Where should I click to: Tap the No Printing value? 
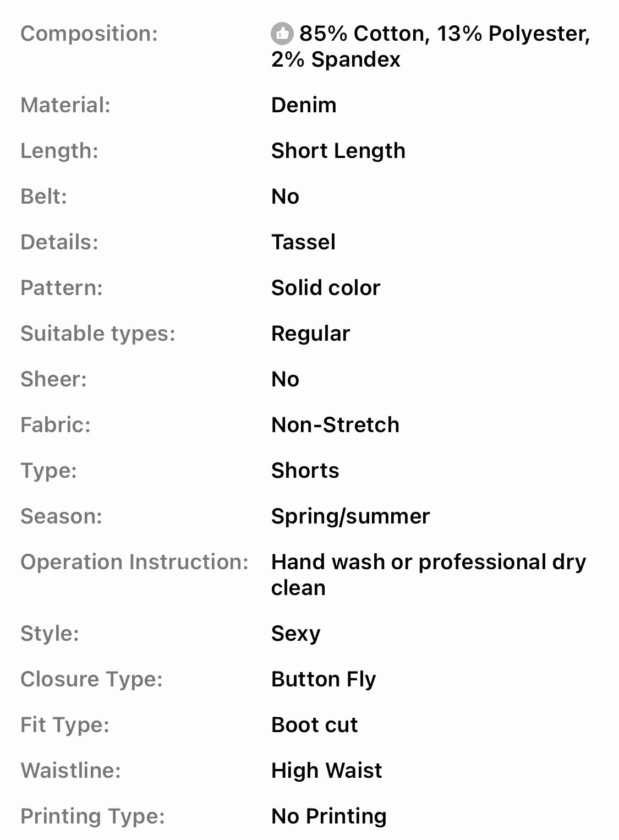328,816
